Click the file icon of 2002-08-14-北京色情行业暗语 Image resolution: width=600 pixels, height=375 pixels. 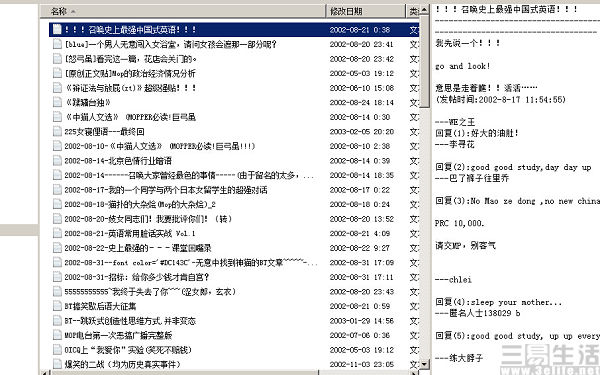click(57, 160)
